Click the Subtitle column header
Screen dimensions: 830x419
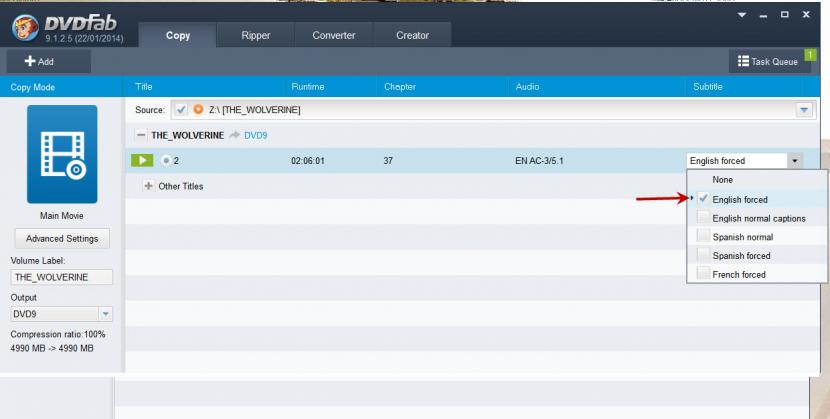point(708,87)
